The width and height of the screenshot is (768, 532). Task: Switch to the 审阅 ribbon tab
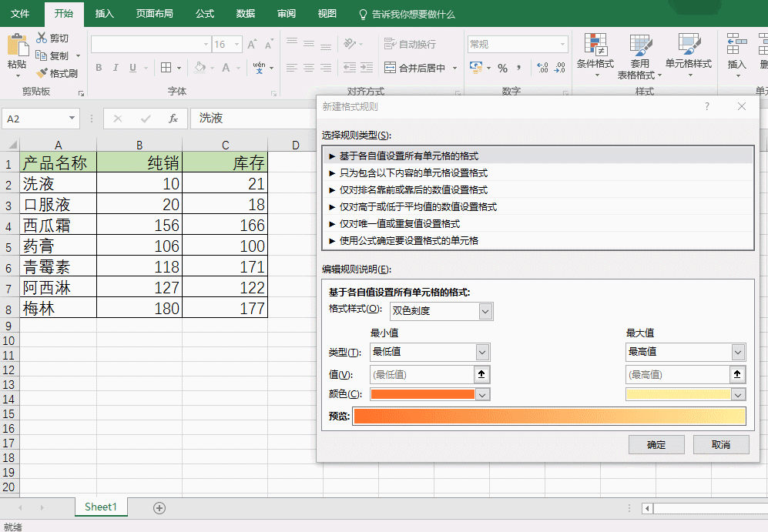pyautogui.click(x=287, y=14)
